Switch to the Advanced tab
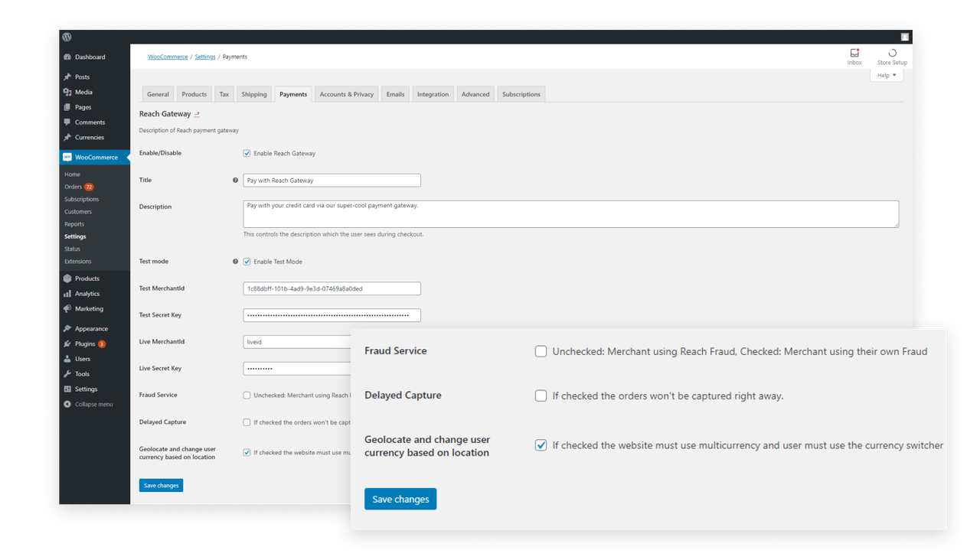980x560 pixels. tap(475, 94)
